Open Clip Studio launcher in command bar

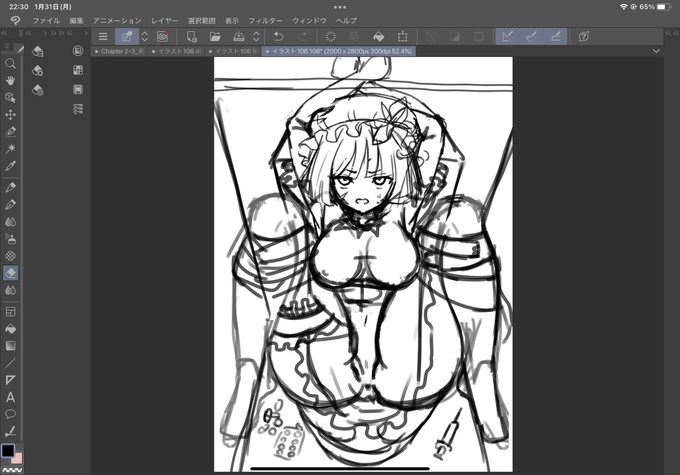click(x=163, y=36)
